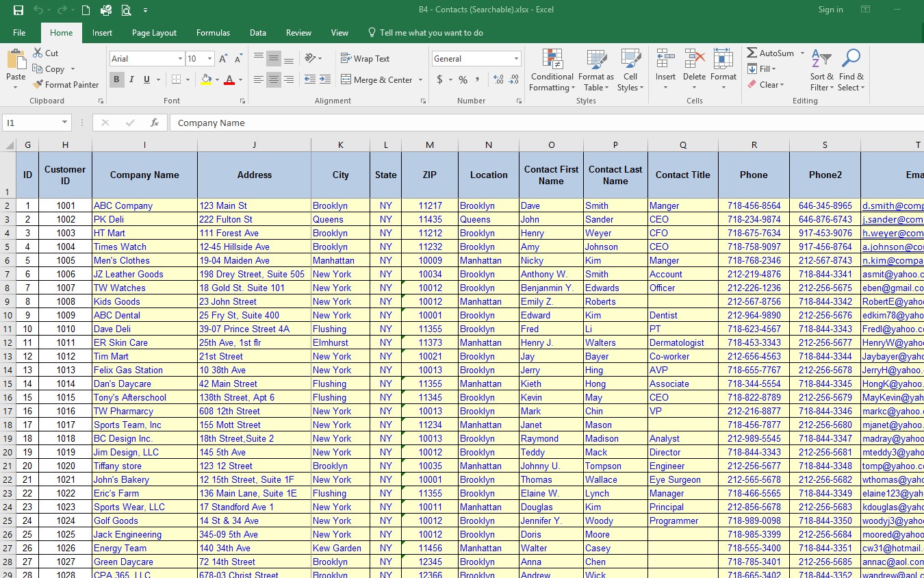Toggle Bold formatting
This screenshot has width=924, height=578.
point(116,80)
